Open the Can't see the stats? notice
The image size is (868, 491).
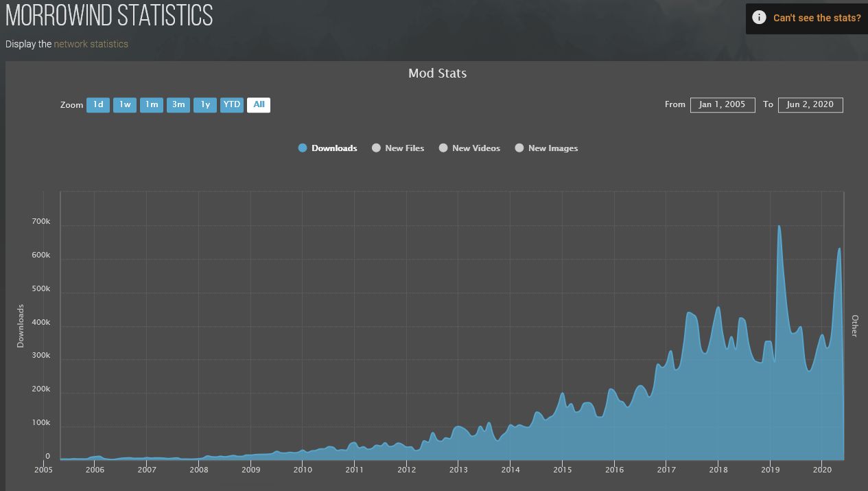(807, 18)
